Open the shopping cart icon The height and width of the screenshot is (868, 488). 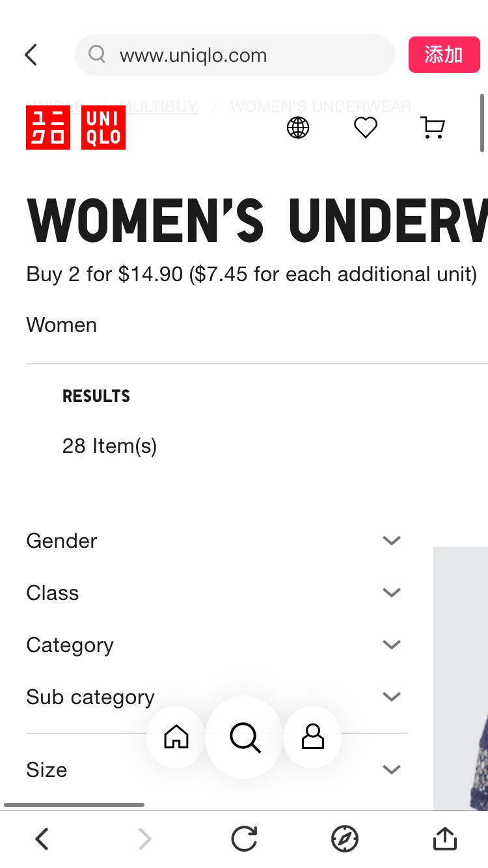point(432,128)
